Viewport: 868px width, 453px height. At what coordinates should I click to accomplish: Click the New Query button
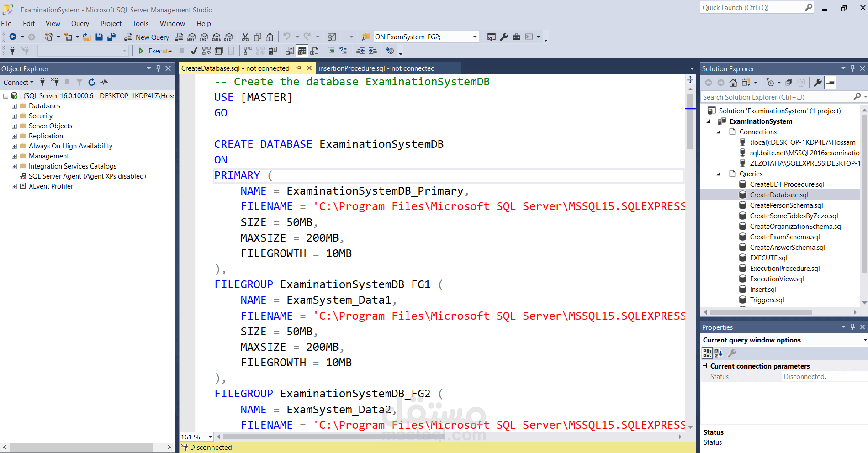tap(147, 37)
